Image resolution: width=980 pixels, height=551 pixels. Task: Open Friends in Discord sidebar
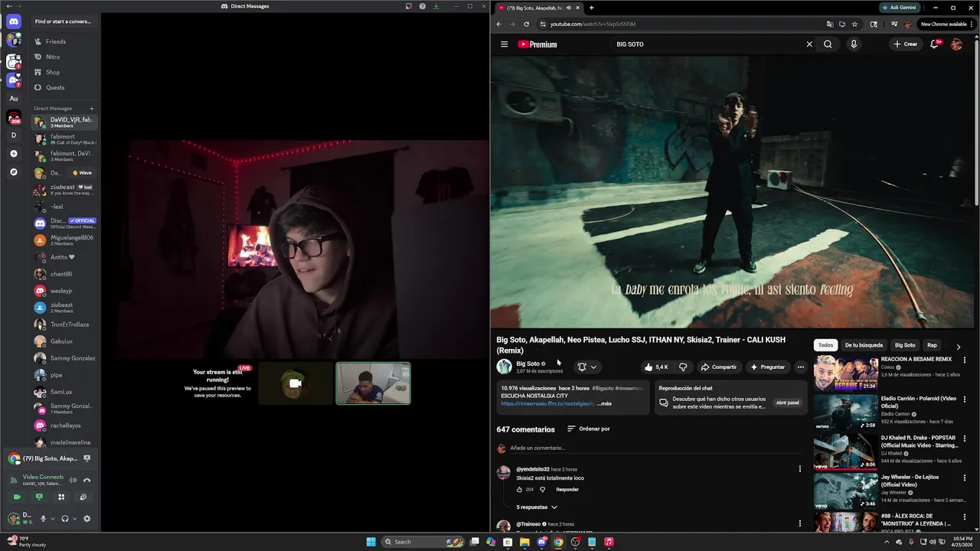click(64, 41)
